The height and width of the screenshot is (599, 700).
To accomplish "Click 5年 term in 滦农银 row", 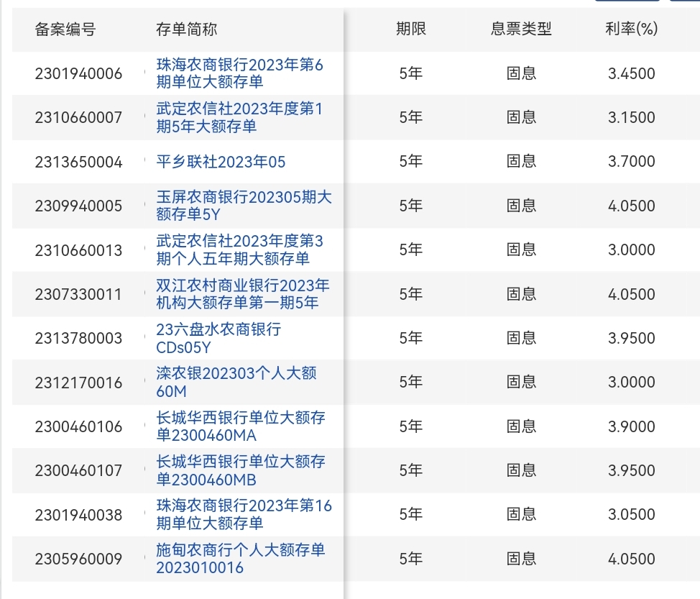I will click(x=410, y=382).
